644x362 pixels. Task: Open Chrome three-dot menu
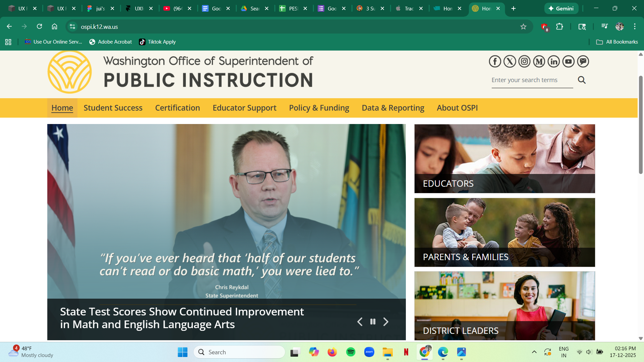pyautogui.click(x=635, y=26)
